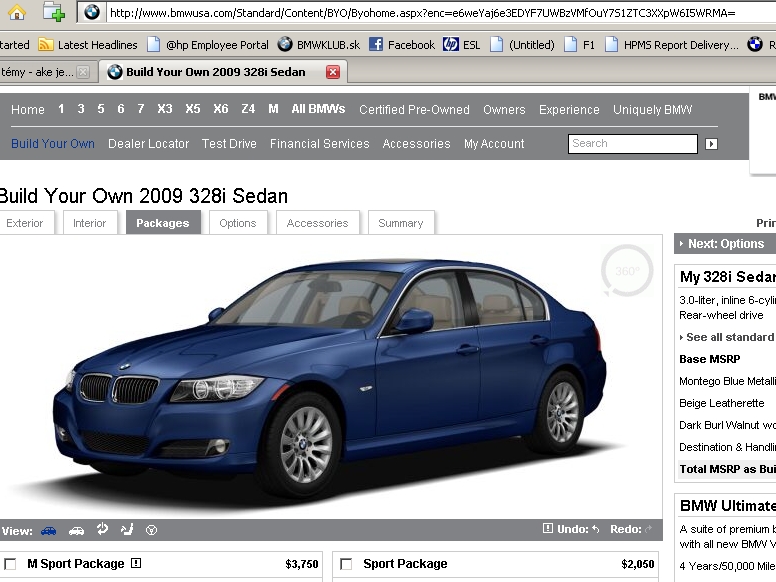Screen dimensions: 776x582
Task: Open the (Untitled) bookmark
Action: [x=522, y=45]
